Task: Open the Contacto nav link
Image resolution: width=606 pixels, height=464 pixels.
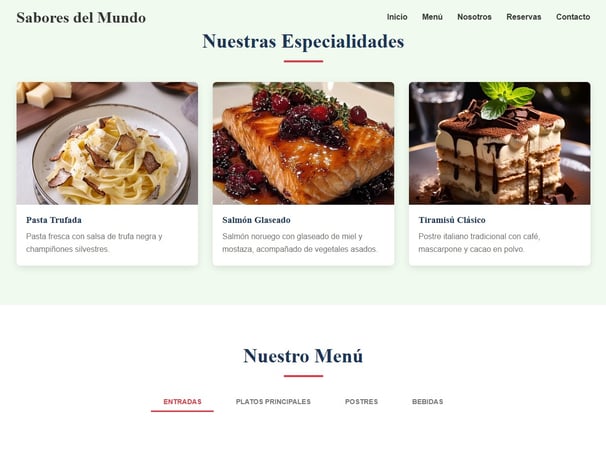Action: (x=573, y=17)
